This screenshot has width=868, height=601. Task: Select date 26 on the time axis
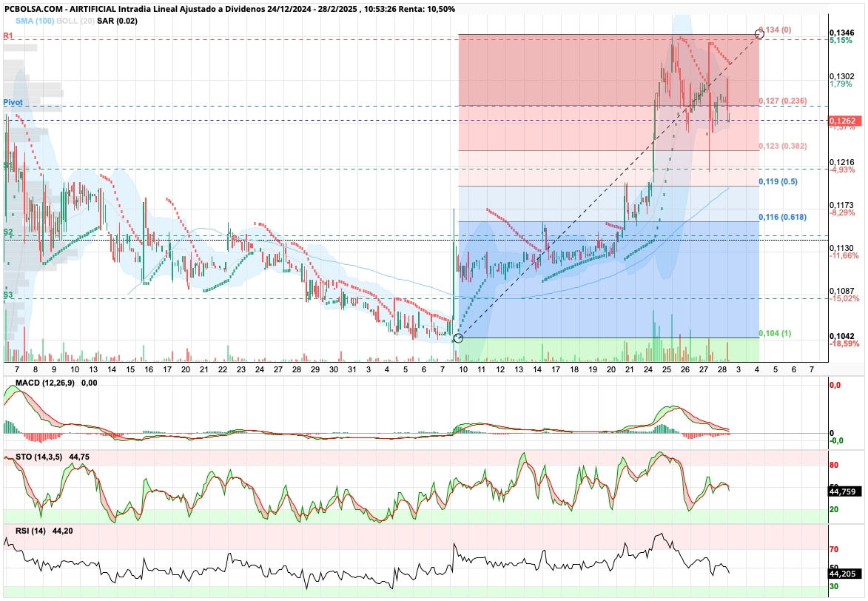click(x=685, y=369)
